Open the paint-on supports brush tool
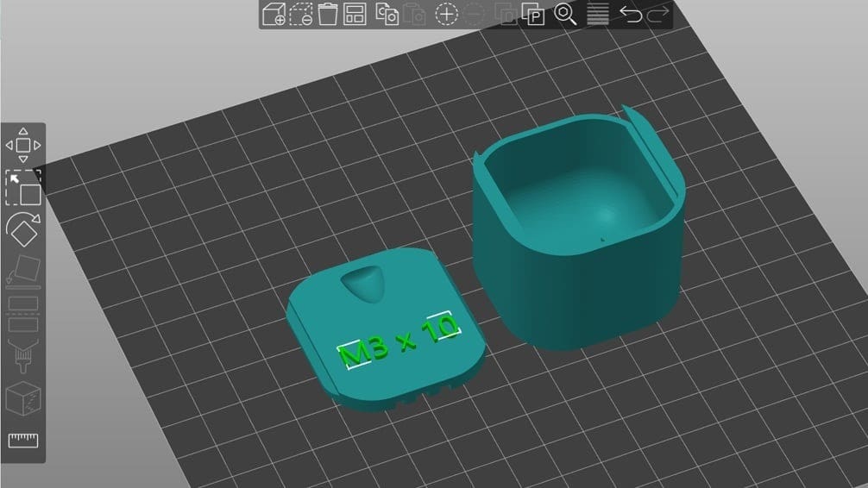 [x=23, y=356]
